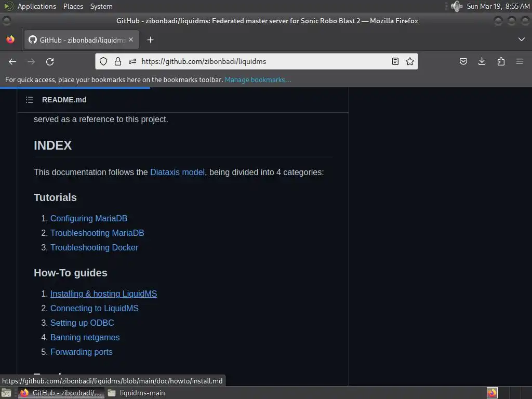Open the tracking protection shield icon
Viewport: 532px width, 399px height.
click(x=103, y=61)
